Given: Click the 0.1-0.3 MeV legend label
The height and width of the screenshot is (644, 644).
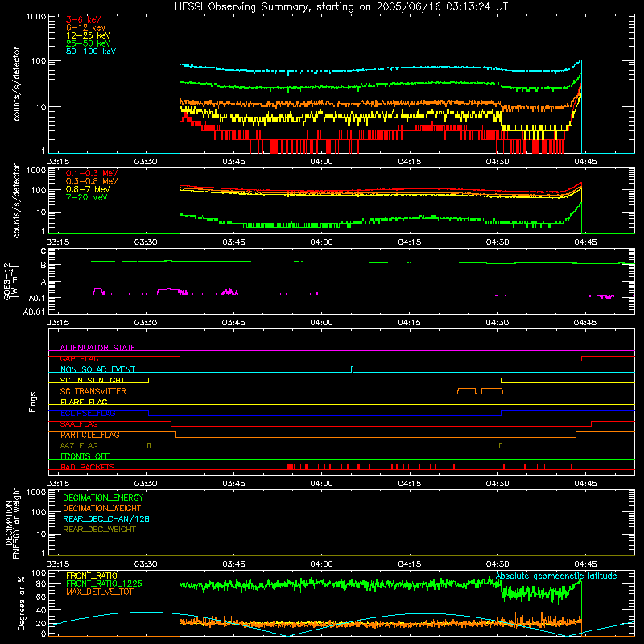Looking at the screenshot, I should [92, 173].
